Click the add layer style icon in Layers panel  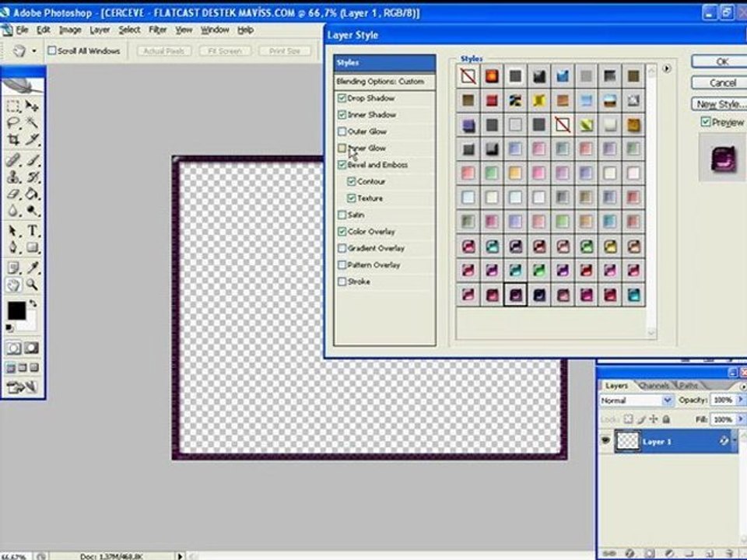click(x=630, y=553)
